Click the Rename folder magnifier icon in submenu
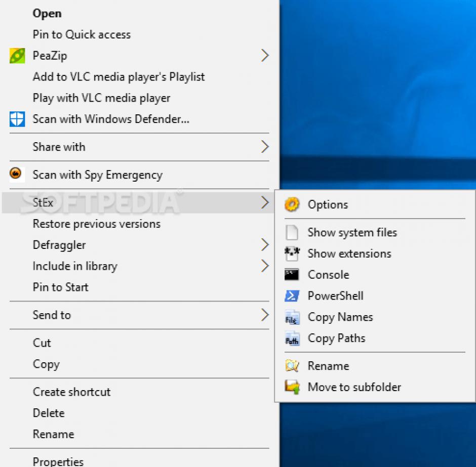476x467 pixels. point(292,366)
